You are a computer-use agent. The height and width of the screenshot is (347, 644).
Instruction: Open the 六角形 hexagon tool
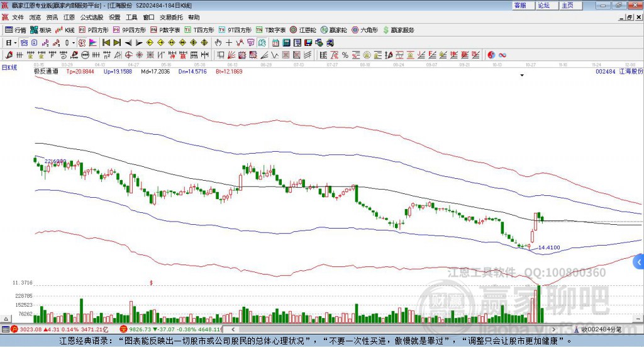click(365, 30)
